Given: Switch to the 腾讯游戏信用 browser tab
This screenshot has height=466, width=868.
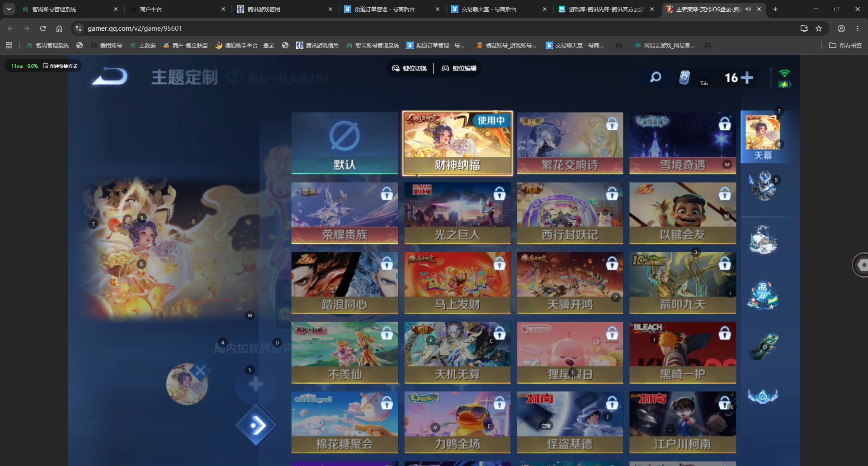Looking at the screenshot, I should tap(285, 9).
